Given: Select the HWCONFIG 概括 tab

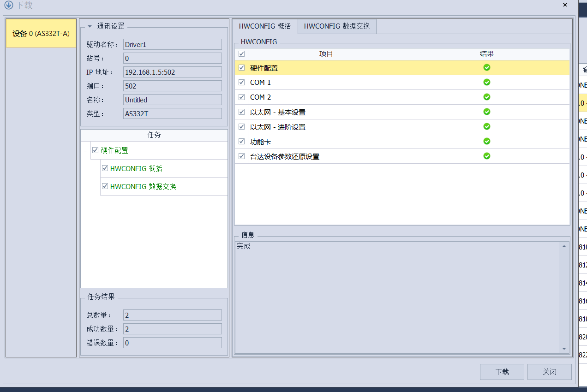Looking at the screenshot, I should tap(265, 26).
